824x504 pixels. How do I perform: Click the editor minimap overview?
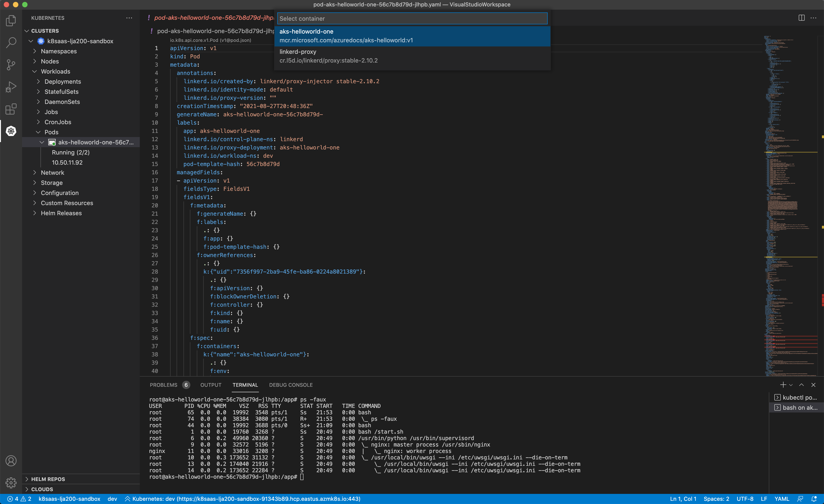click(791, 206)
